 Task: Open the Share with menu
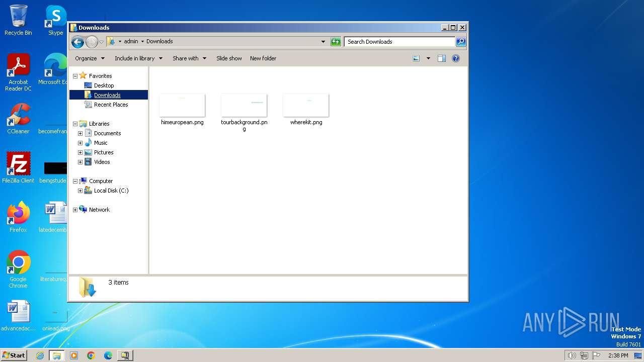coord(189,58)
